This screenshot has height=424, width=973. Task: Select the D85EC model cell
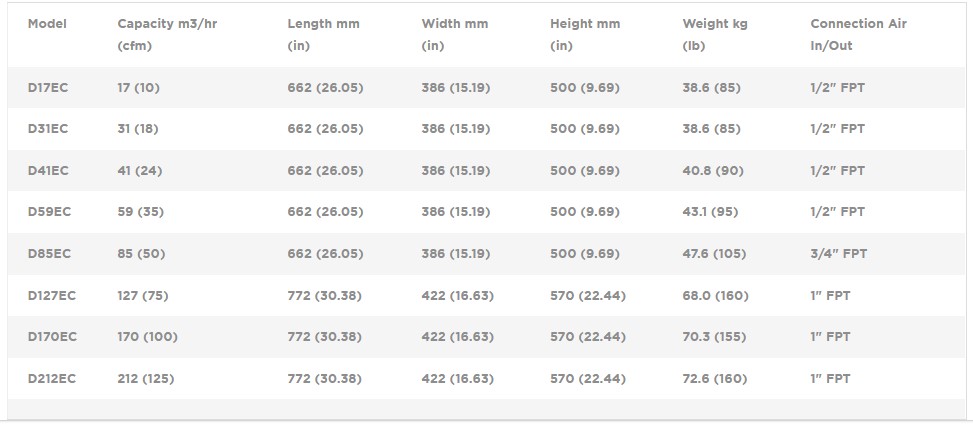49,254
